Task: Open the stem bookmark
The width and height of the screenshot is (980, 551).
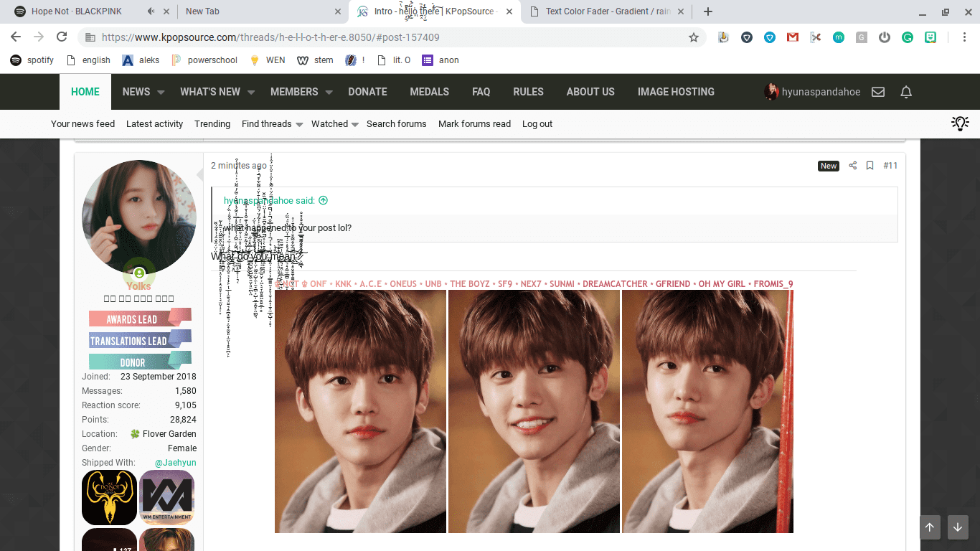Action: [316, 60]
